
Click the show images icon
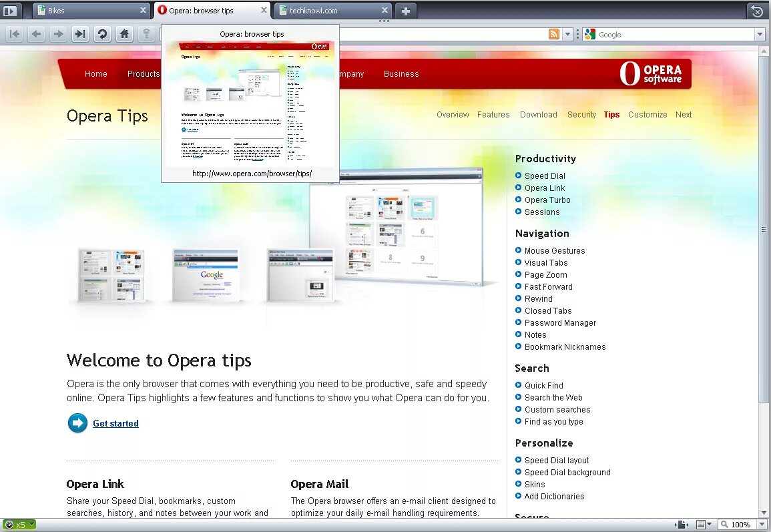(701, 525)
